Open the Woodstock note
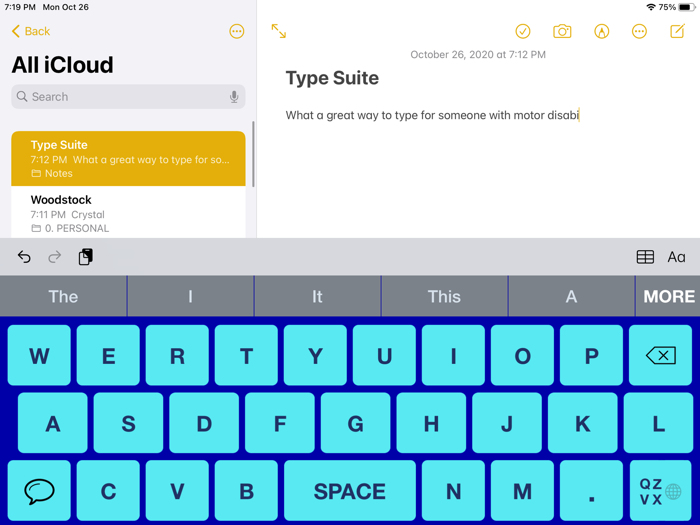 click(128, 212)
